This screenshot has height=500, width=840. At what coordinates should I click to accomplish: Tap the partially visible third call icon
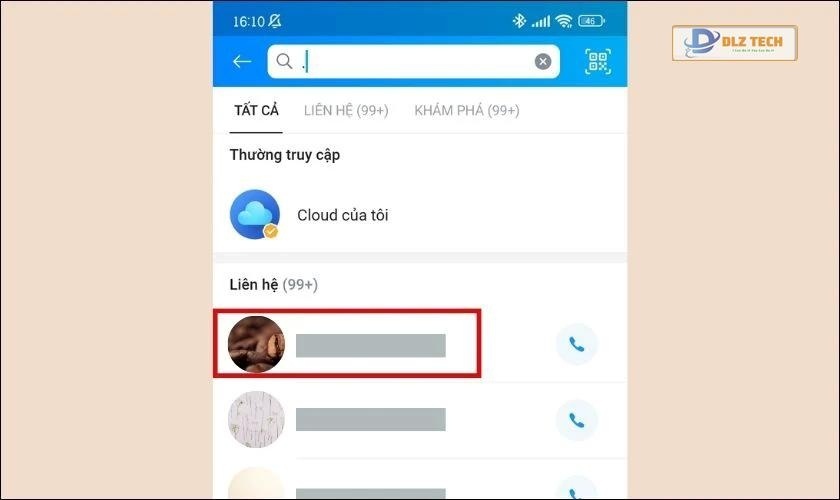pyautogui.click(x=576, y=489)
